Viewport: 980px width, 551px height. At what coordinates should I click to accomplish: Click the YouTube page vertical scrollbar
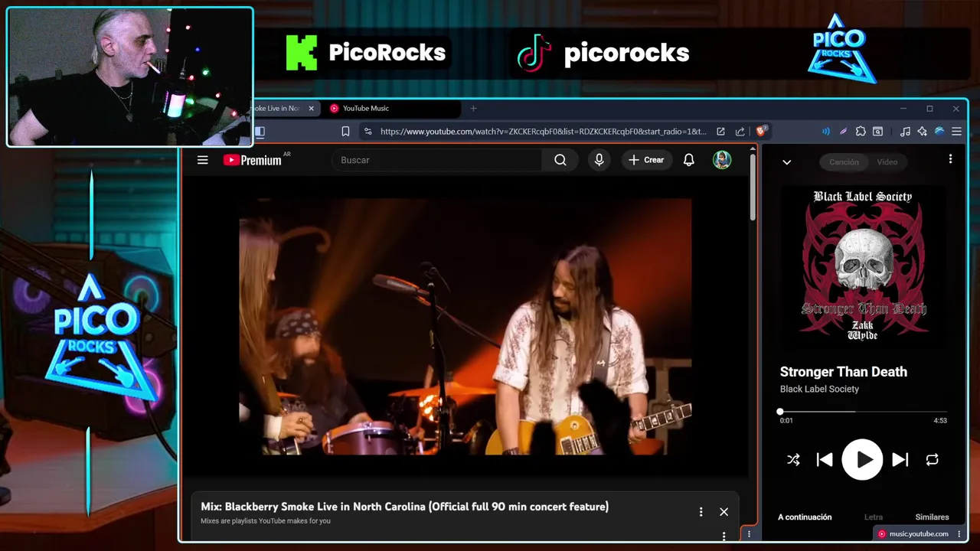pyautogui.click(x=753, y=187)
